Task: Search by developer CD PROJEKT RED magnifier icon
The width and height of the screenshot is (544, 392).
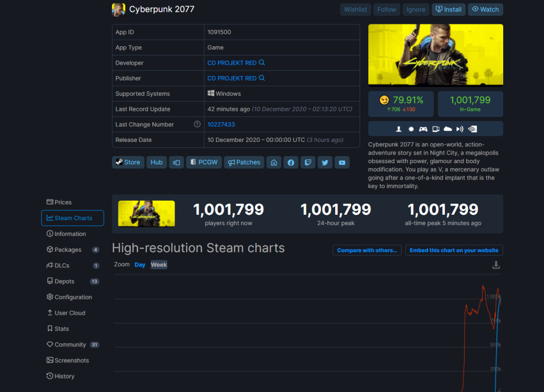Action: pyautogui.click(x=262, y=63)
